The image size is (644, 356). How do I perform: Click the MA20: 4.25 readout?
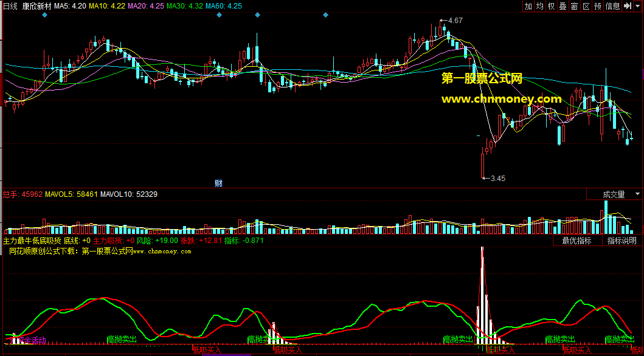(x=146, y=6)
